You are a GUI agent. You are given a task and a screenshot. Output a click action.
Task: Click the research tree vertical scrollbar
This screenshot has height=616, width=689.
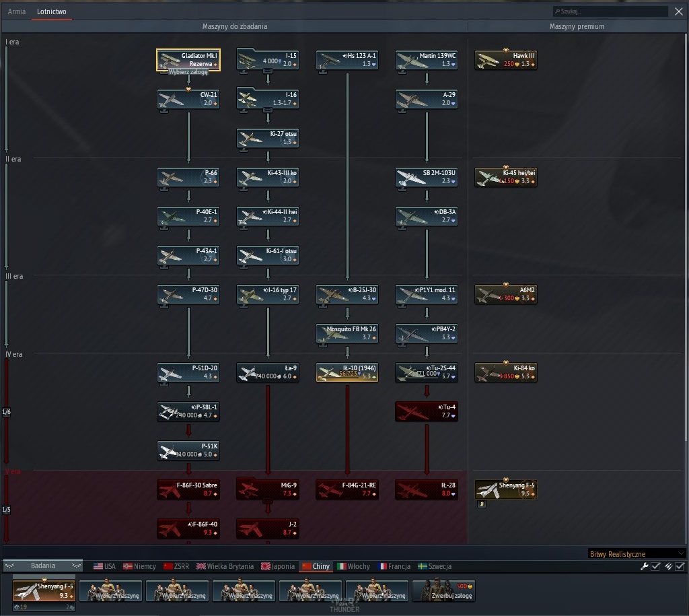click(x=686, y=238)
